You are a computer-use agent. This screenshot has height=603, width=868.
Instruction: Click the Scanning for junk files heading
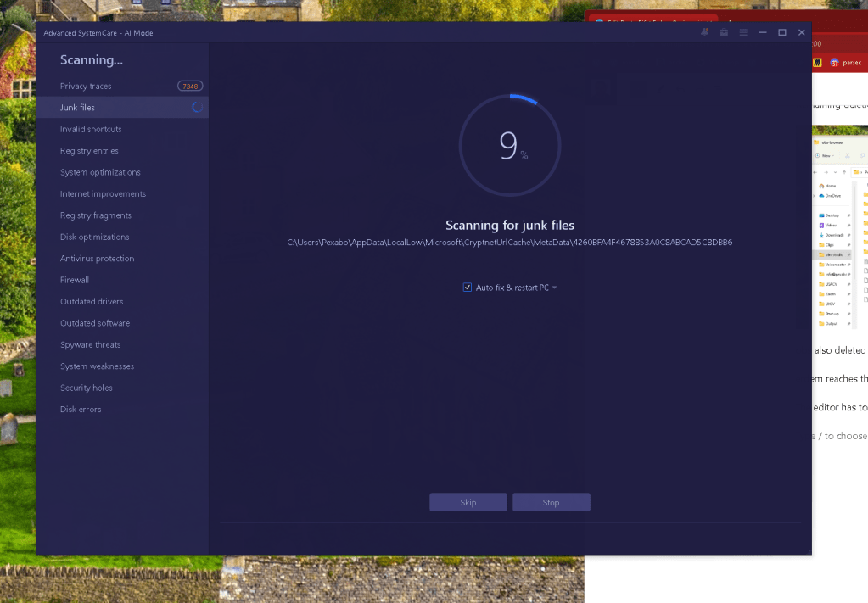(510, 225)
